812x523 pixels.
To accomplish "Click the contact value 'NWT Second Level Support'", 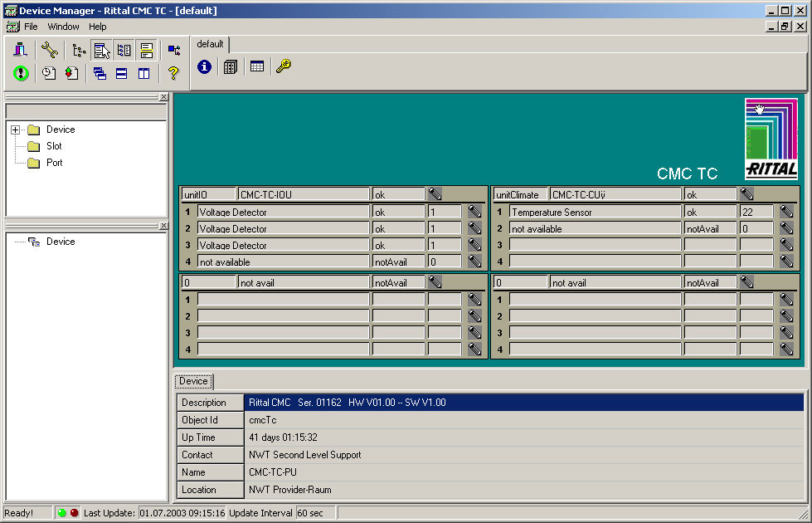I will pos(305,455).
